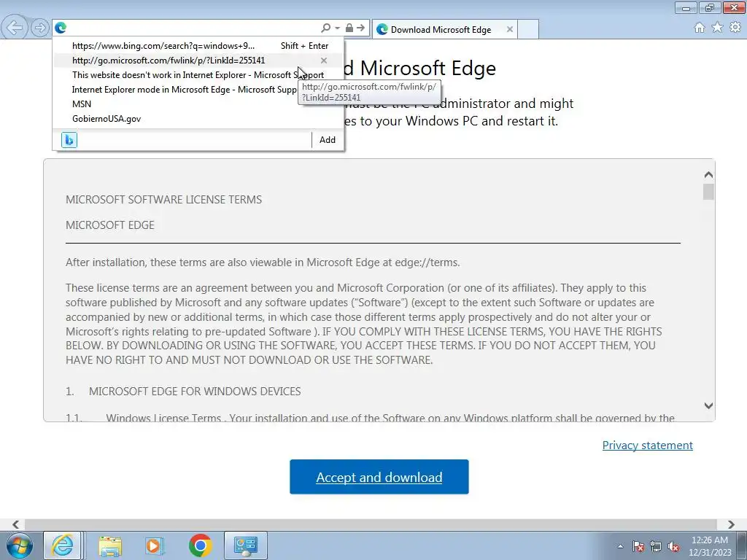This screenshot has height=560, width=747.
Task: Remove the go.microsoft.com suggestion with the X
Action: (324, 61)
